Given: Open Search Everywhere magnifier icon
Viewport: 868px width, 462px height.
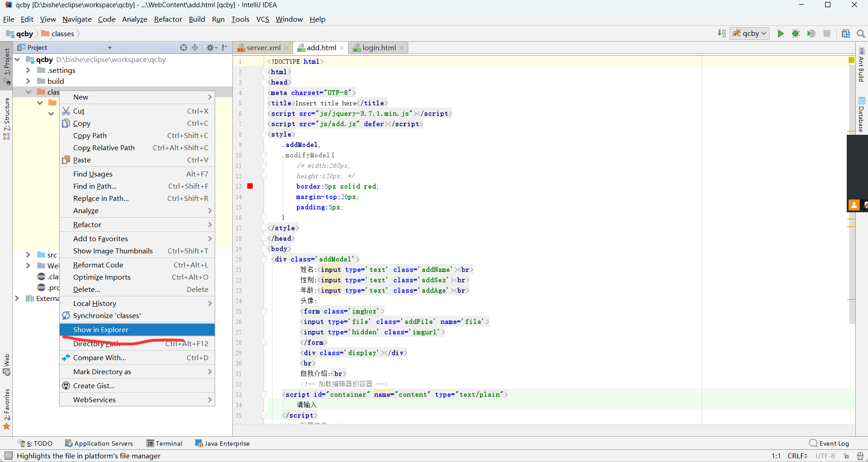Looking at the screenshot, I should 861,33.
